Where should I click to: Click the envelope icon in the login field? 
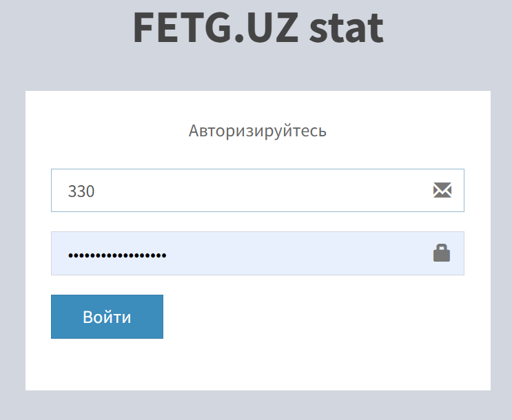pos(442,191)
